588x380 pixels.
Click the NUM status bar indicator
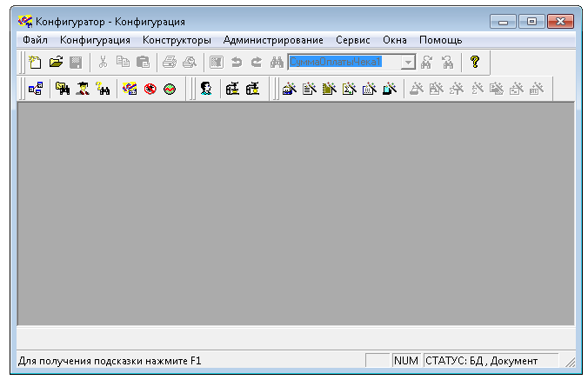point(406,361)
